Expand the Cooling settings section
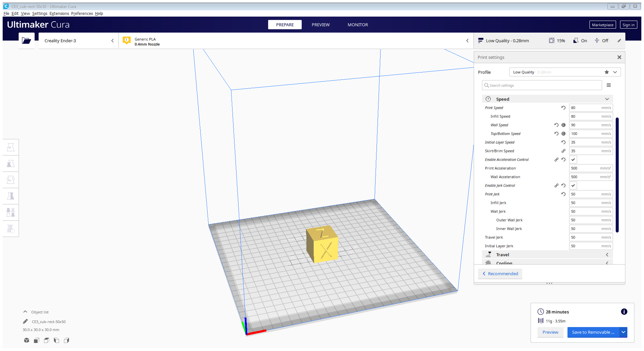 coord(547,263)
